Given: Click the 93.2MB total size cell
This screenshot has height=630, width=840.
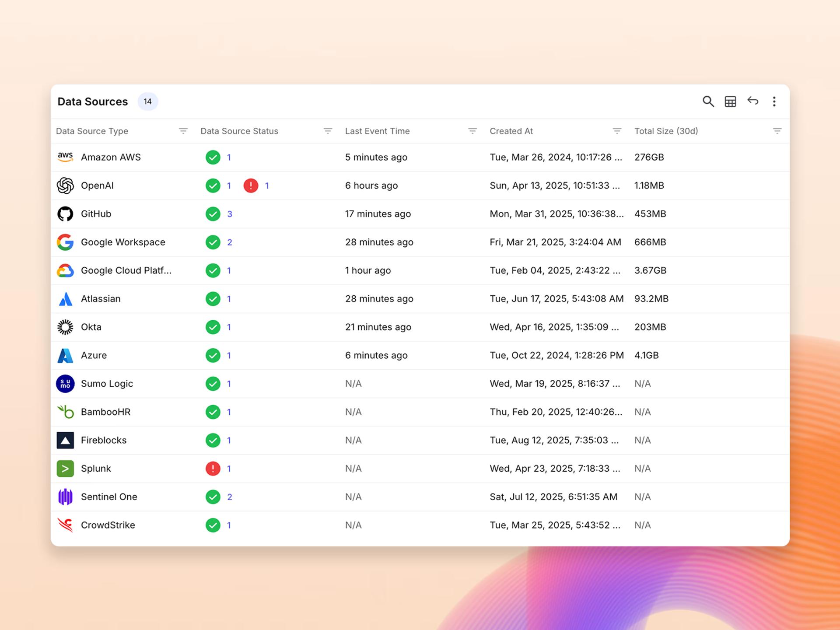Looking at the screenshot, I should point(651,299).
